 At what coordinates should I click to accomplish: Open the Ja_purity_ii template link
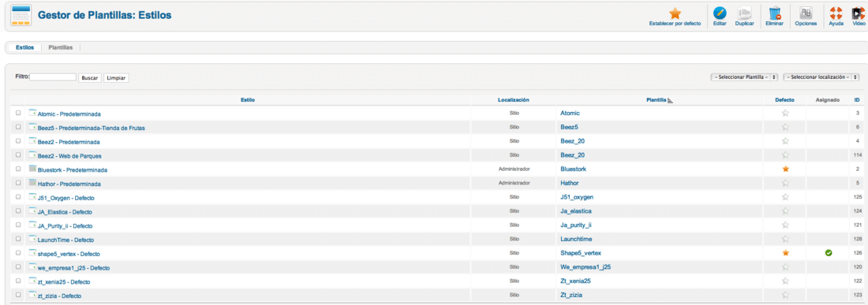[576, 225]
